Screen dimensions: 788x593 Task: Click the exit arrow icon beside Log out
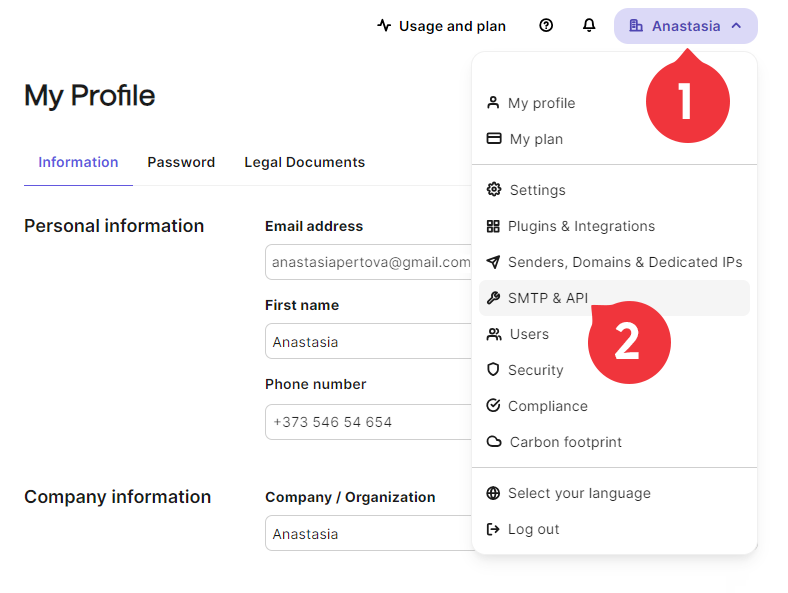[x=493, y=529]
